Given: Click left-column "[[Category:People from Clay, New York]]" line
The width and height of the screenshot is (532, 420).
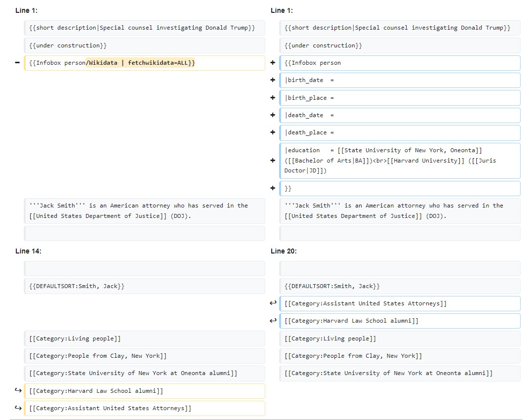Looking at the screenshot, I should click(x=145, y=356).
